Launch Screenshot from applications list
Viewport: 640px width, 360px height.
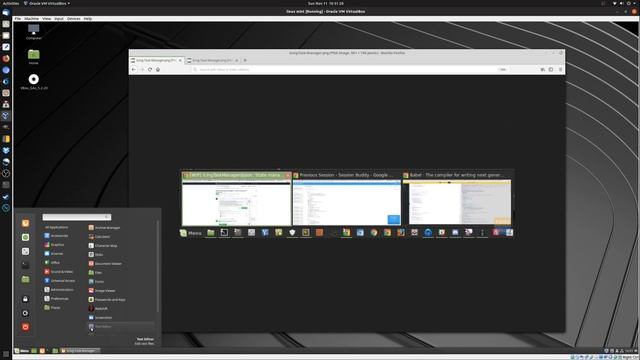[100, 318]
